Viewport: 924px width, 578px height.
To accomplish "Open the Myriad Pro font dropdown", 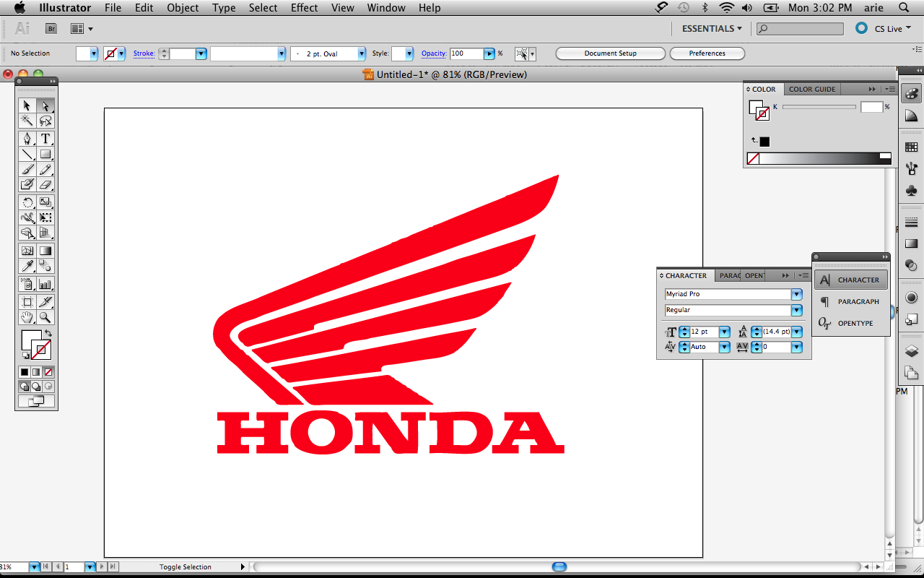I will [x=796, y=294].
